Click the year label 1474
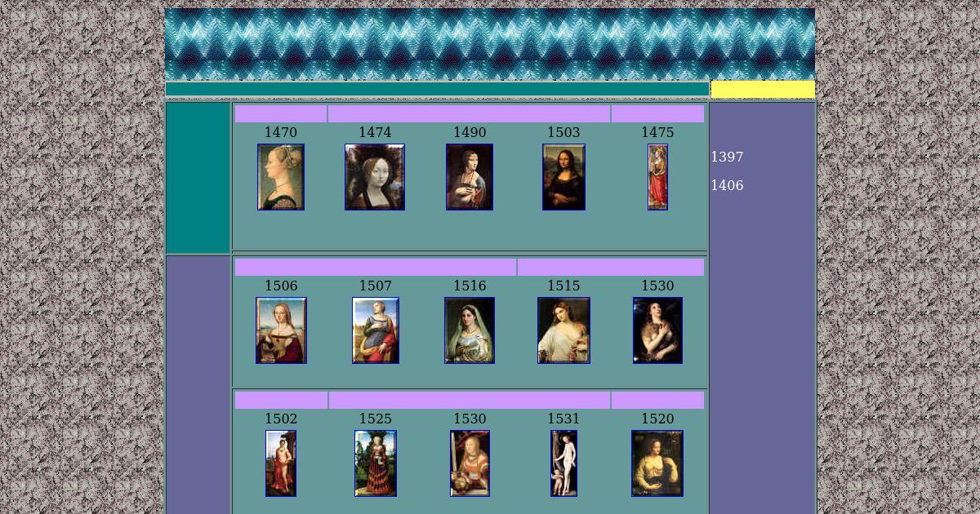 [375, 132]
